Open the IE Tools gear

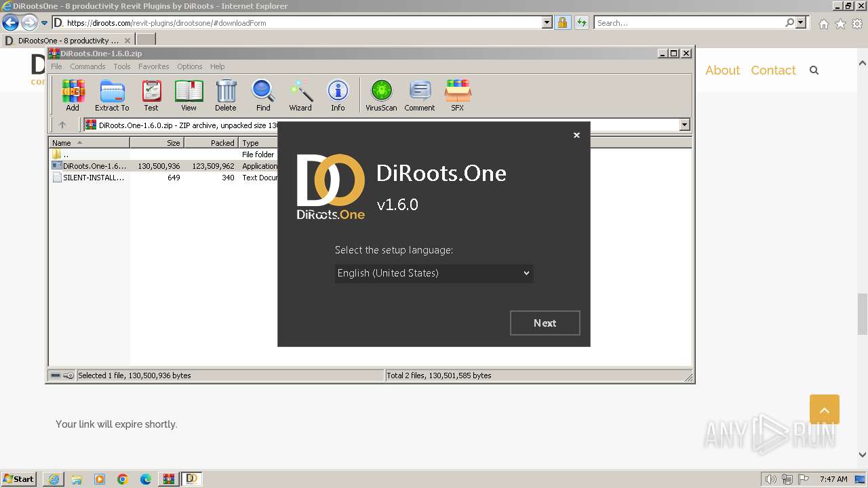point(857,24)
